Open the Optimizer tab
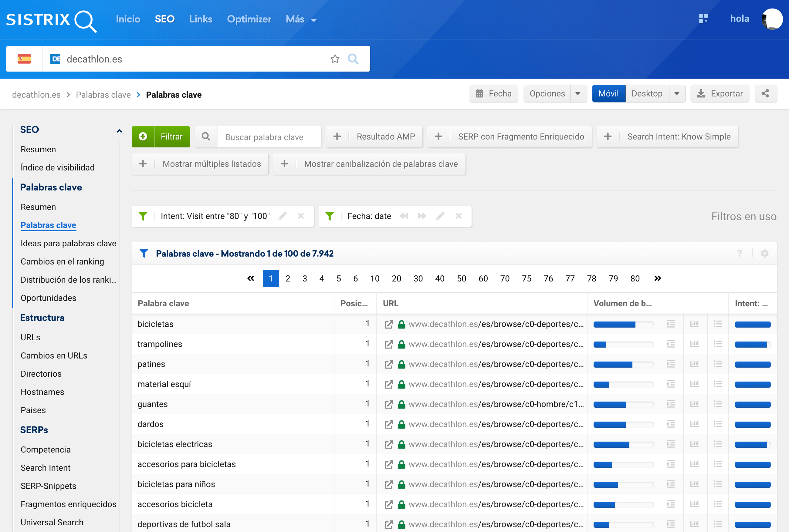 [x=249, y=19]
